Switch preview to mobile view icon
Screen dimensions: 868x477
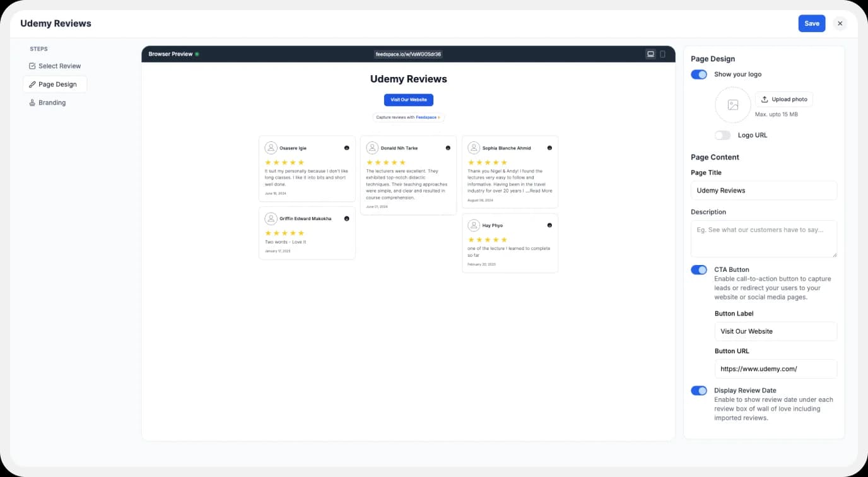[662, 54]
